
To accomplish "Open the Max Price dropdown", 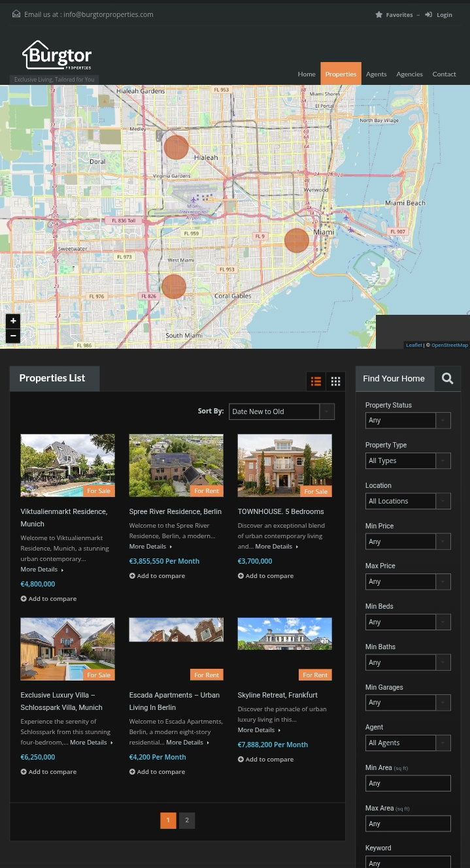I will coord(408,581).
